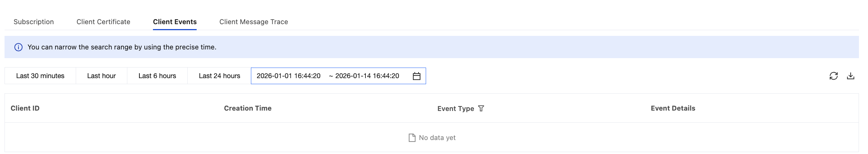Image resolution: width=868 pixels, height=154 pixels.
Task: Click the No data yet document icon
Action: pyautogui.click(x=412, y=138)
